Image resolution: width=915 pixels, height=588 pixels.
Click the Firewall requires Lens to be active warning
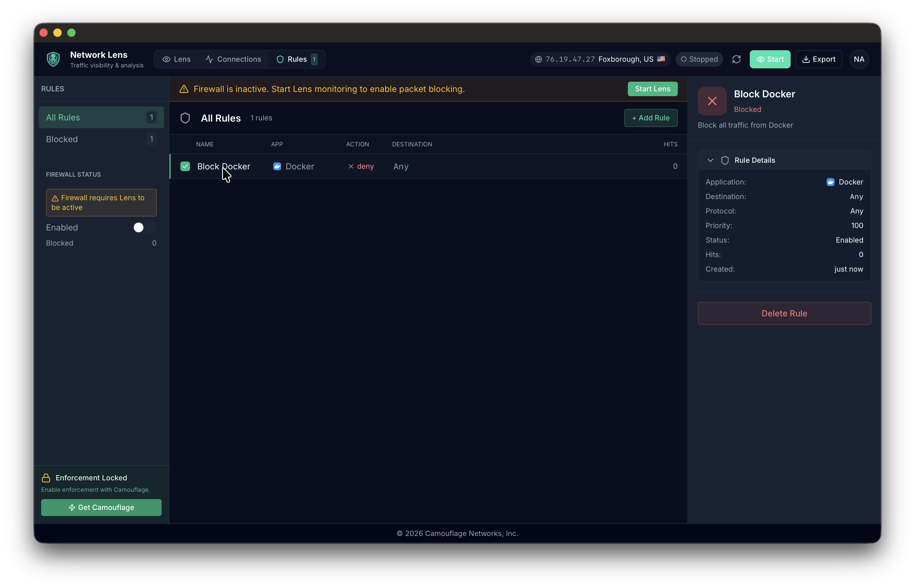pyautogui.click(x=101, y=203)
